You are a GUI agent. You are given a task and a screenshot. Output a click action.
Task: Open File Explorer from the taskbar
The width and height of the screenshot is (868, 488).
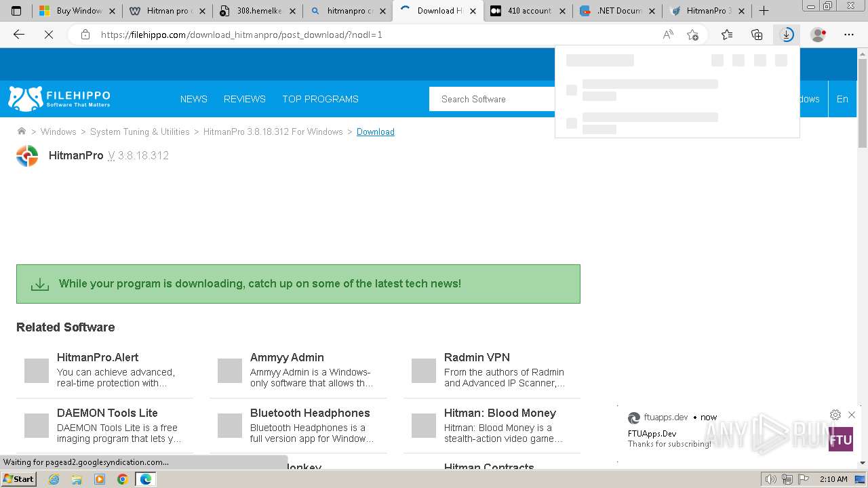77,479
